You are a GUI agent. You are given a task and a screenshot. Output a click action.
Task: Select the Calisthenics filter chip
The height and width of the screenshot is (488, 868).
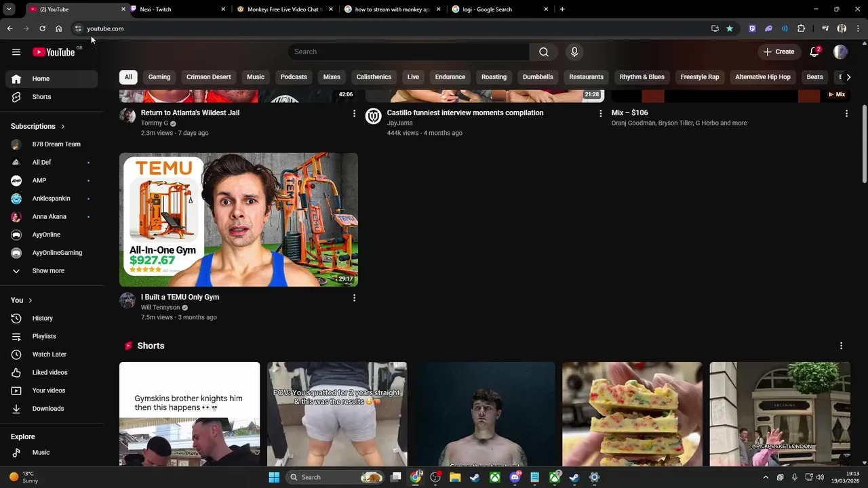click(x=374, y=77)
